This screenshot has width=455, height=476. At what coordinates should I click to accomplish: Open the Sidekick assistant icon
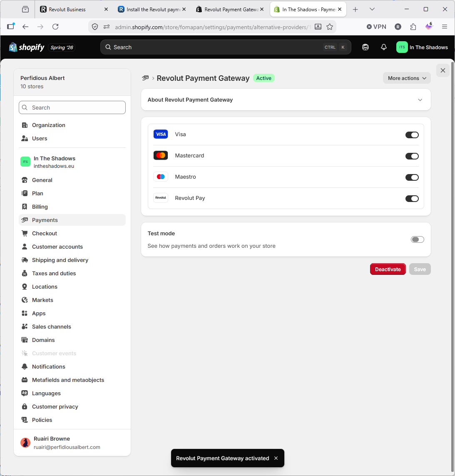365,47
